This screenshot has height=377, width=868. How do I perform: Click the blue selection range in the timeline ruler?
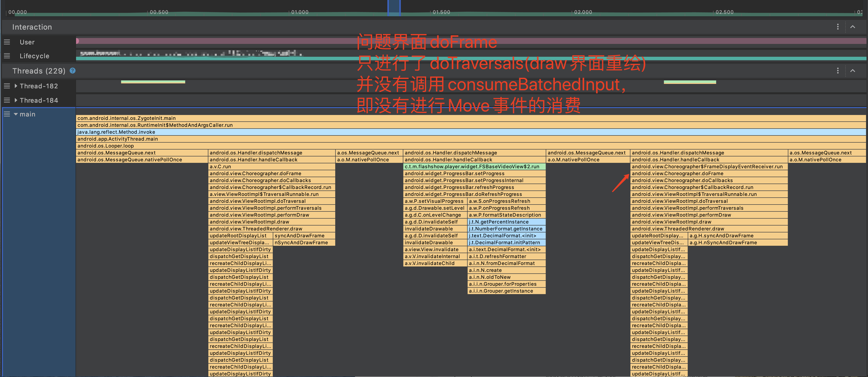click(x=394, y=7)
